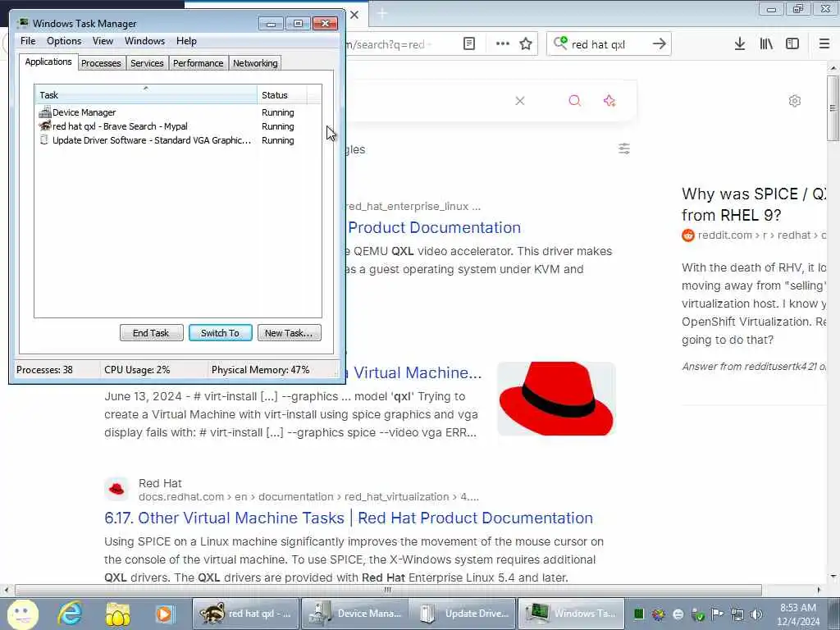Viewport: 840px width, 630px height.
Task: Click the reddit icon in the side panel
Action: coord(688,235)
